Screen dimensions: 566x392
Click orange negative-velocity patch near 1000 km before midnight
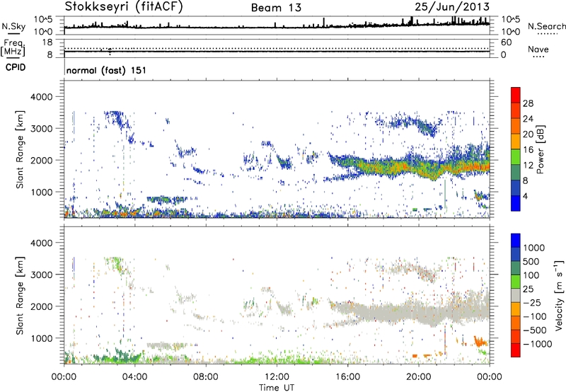coord(480,341)
